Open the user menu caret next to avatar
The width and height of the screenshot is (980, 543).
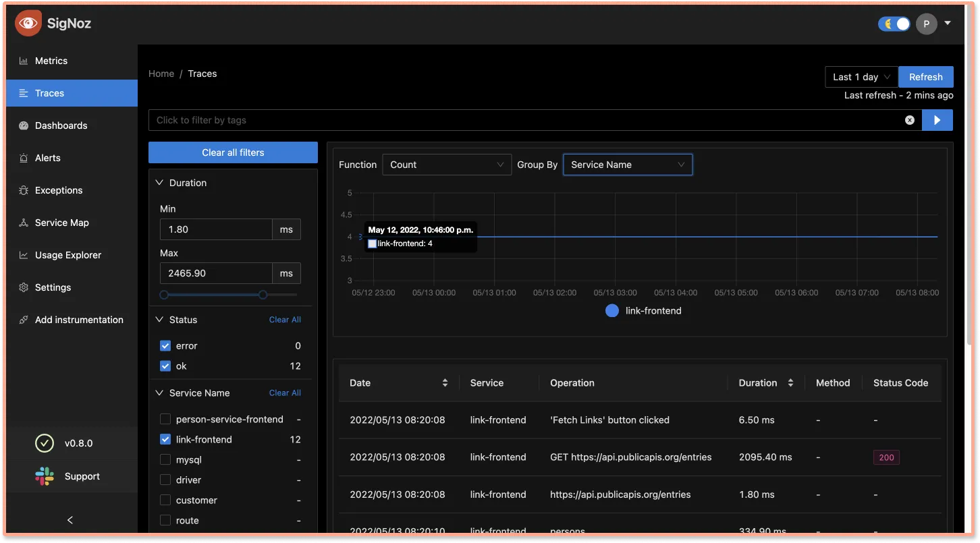coord(948,24)
